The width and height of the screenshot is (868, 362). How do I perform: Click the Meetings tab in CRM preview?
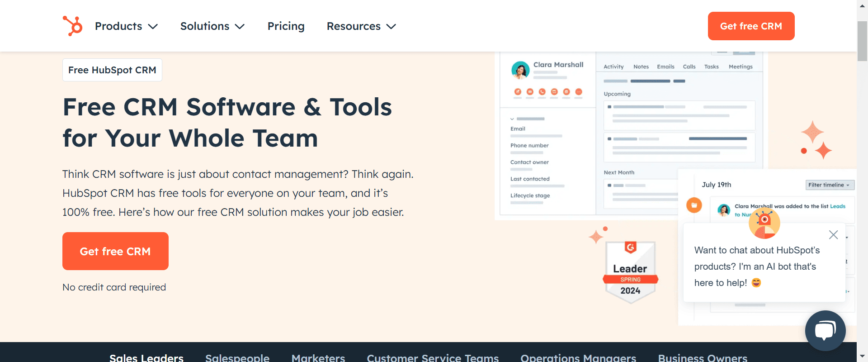click(741, 67)
